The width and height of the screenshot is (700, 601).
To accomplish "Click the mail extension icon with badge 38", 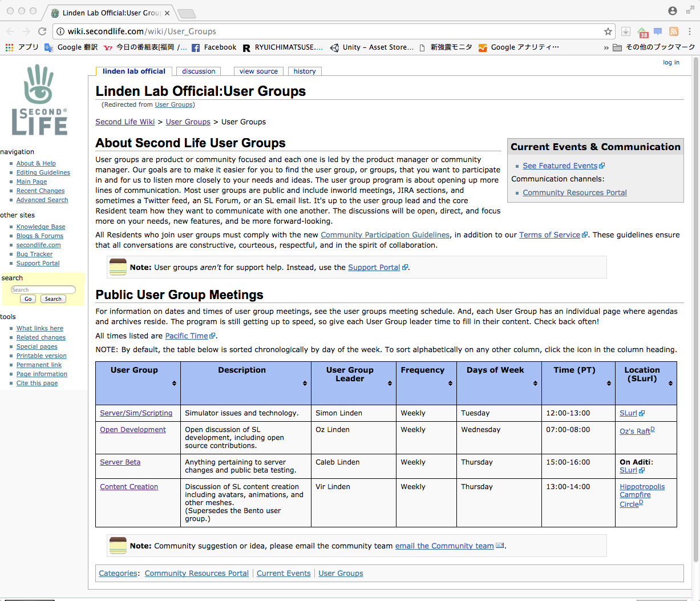I will tap(643, 32).
